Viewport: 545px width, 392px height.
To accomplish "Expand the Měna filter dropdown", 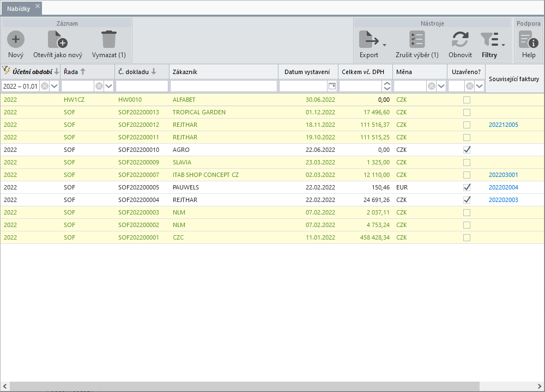I will [441, 86].
